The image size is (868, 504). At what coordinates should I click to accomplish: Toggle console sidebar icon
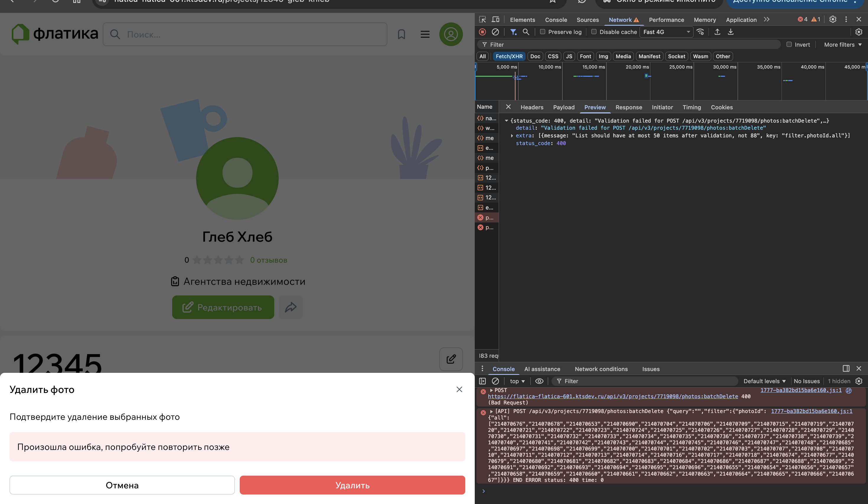[482, 381]
